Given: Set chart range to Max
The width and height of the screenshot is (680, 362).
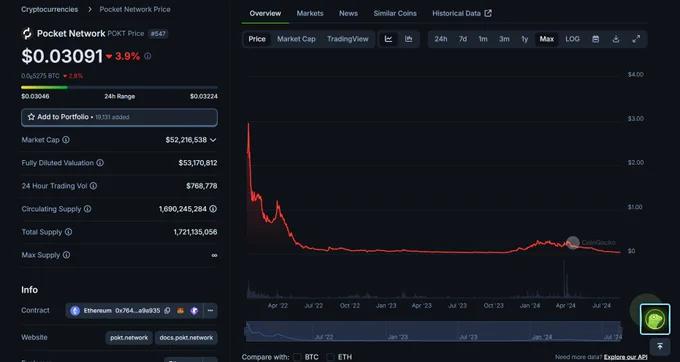Looking at the screenshot, I should 546,39.
